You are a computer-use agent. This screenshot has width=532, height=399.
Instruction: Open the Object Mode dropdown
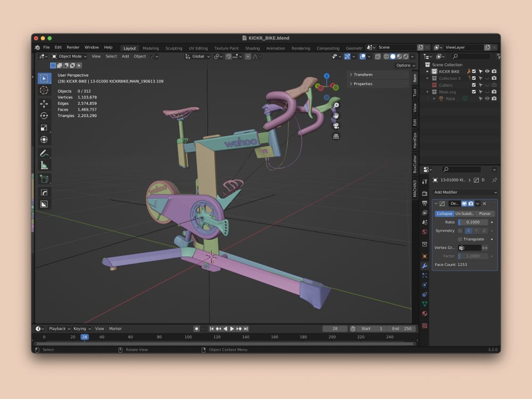click(70, 56)
